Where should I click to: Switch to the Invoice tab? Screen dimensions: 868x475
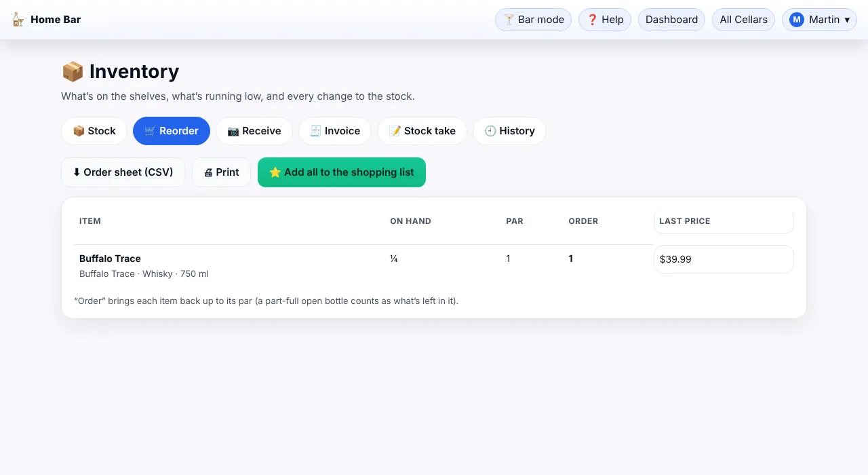335,131
